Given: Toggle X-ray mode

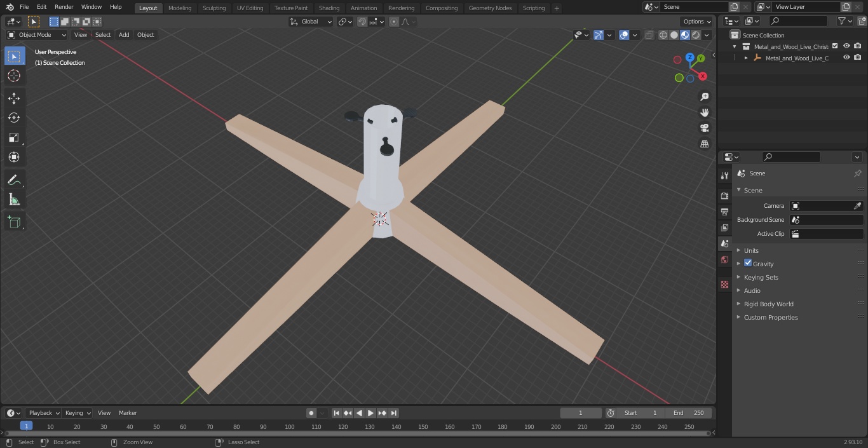Looking at the screenshot, I should [x=649, y=35].
